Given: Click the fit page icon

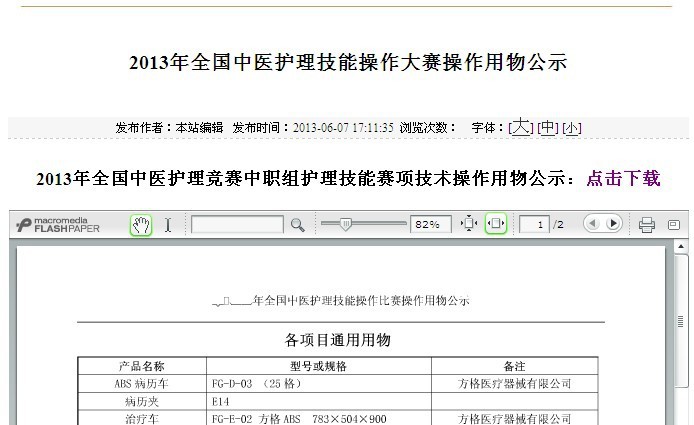Looking at the screenshot, I should click(x=469, y=225).
